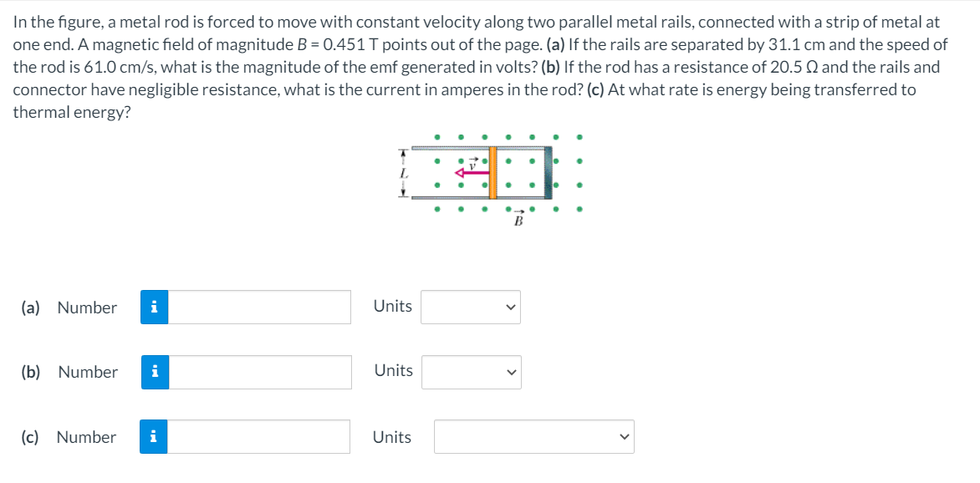Viewport: 980px width, 483px height.
Task: Click the Units label next to part (a)
Action: click(x=392, y=306)
